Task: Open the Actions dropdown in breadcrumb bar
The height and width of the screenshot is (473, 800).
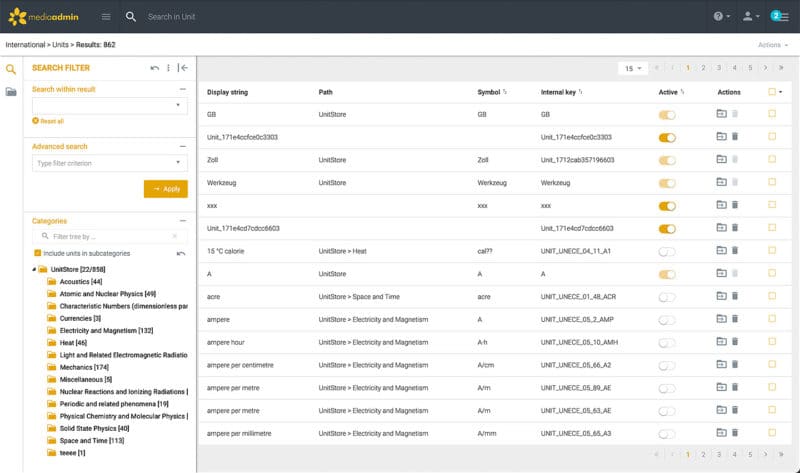Action: click(772, 45)
